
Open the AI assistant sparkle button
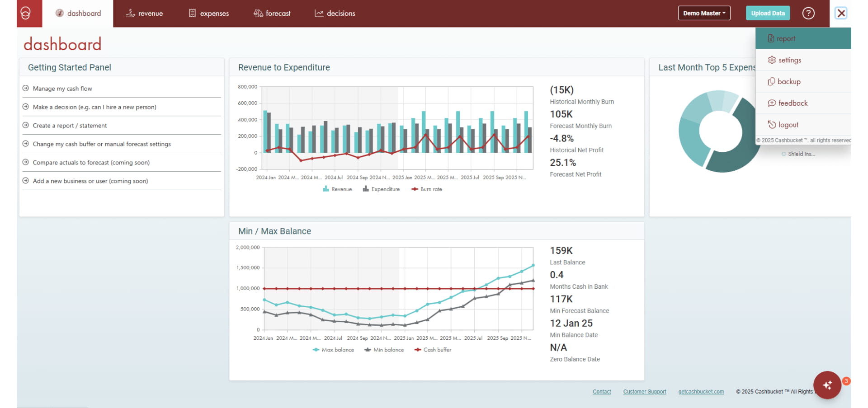[x=827, y=385]
